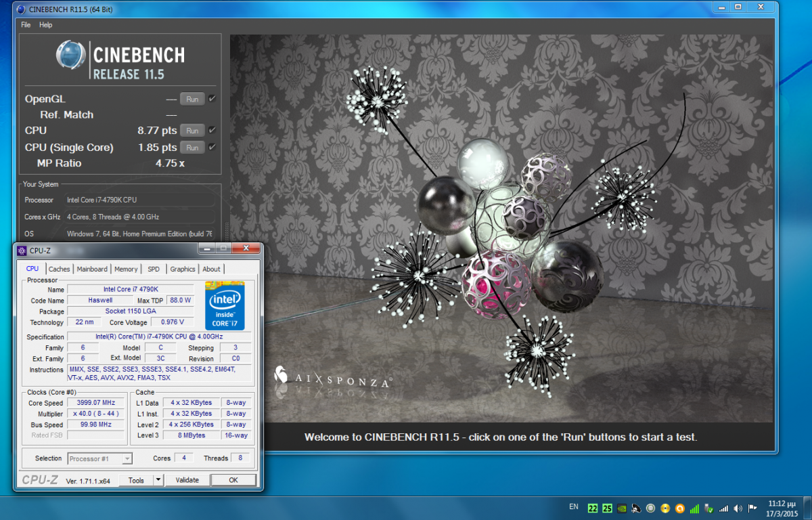Viewport: 812px width, 520px height.
Task: Click the Code Name value Haswell
Action: tap(100, 300)
